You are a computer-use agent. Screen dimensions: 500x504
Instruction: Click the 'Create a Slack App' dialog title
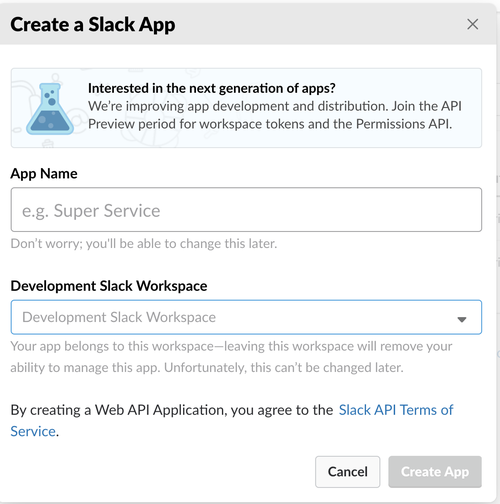pos(93,25)
